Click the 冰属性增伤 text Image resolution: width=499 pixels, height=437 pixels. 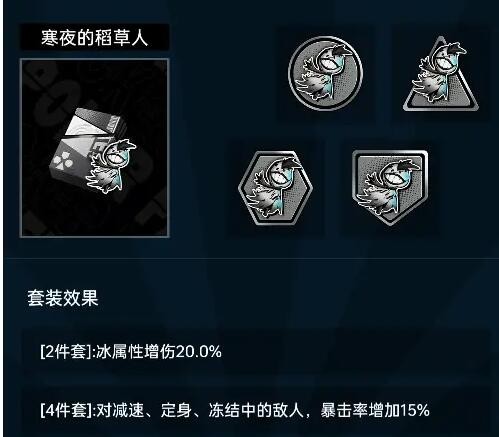[x=136, y=352]
